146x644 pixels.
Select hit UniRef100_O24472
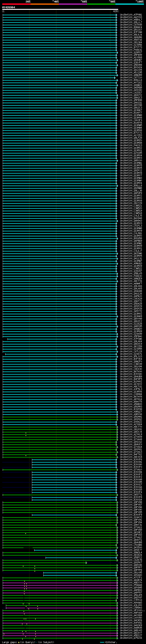[x=131, y=517]
